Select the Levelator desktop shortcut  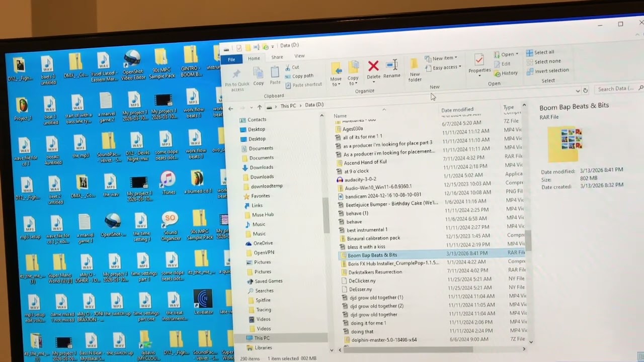pos(203,303)
